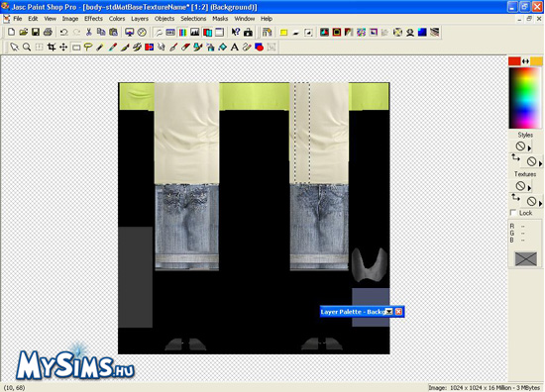
Task: Swap the foreground and background textures
Action: tap(515, 198)
